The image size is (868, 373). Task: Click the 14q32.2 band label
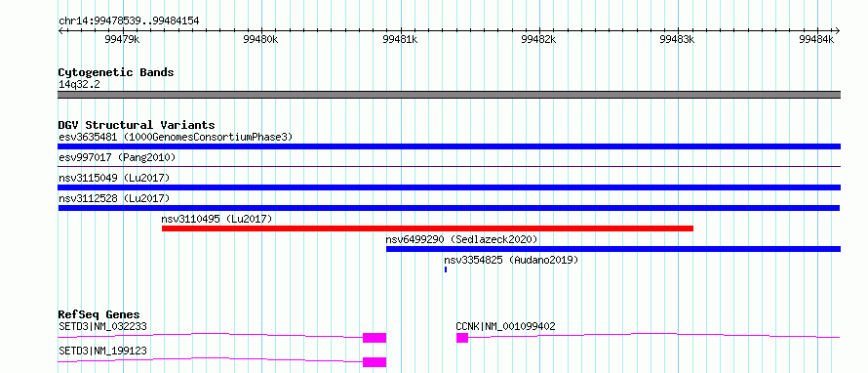79,84
